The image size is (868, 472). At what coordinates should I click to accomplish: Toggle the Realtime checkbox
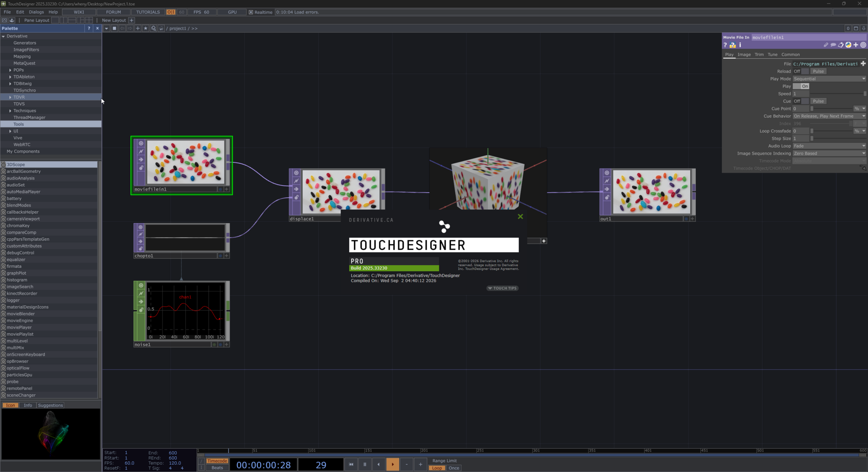pyautogui.click(x=251, y=12)
